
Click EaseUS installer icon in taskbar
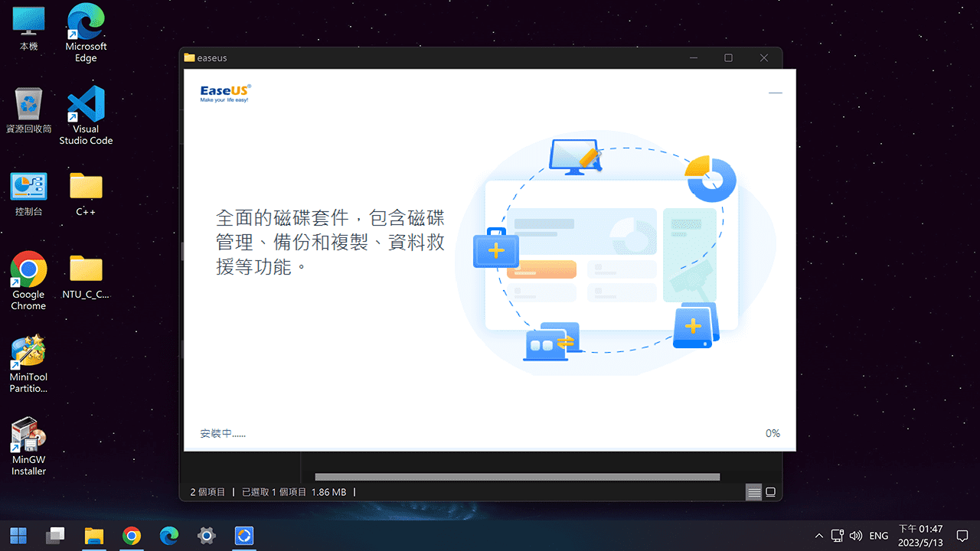click(243, 536)
